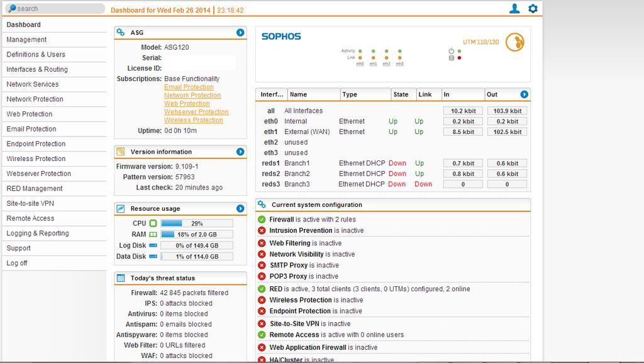Click the SMTP Proxy inactive red icon
Image resolution: width=644 pixels, height=363 pixels.
click(262, 265)
